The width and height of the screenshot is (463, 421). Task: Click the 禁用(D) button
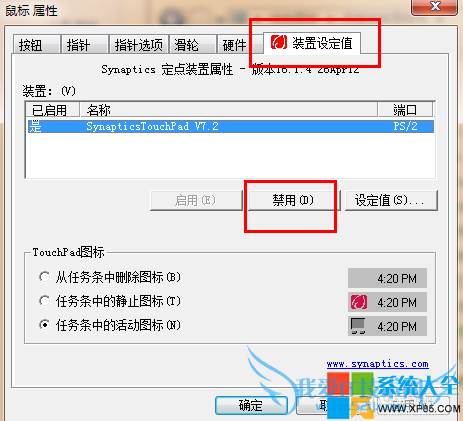tap(294, 200)
